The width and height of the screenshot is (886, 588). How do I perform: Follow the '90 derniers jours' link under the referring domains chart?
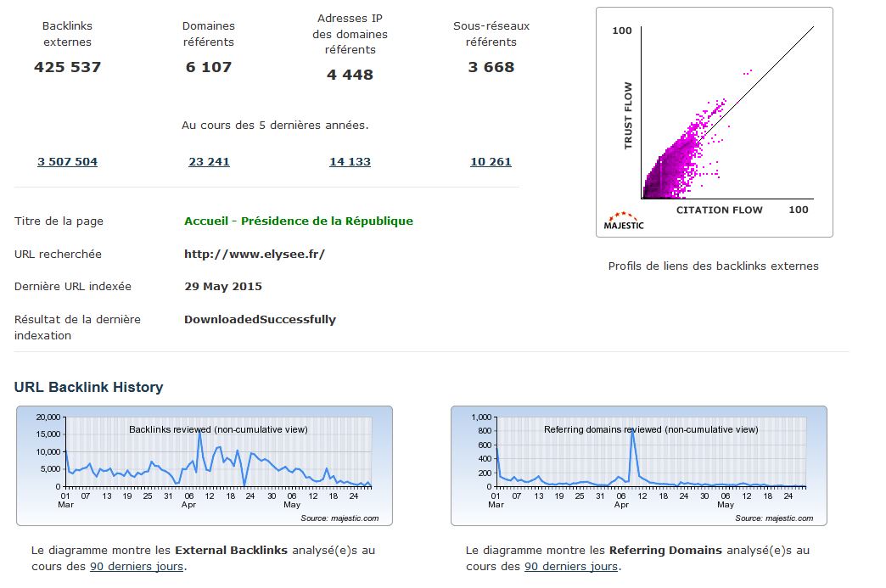(570, 566)
